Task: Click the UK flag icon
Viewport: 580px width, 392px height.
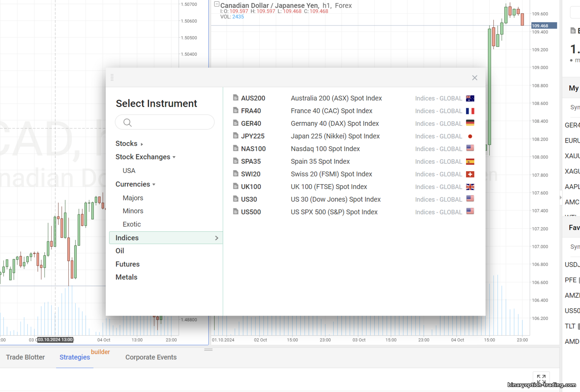Action: [470, 187]
